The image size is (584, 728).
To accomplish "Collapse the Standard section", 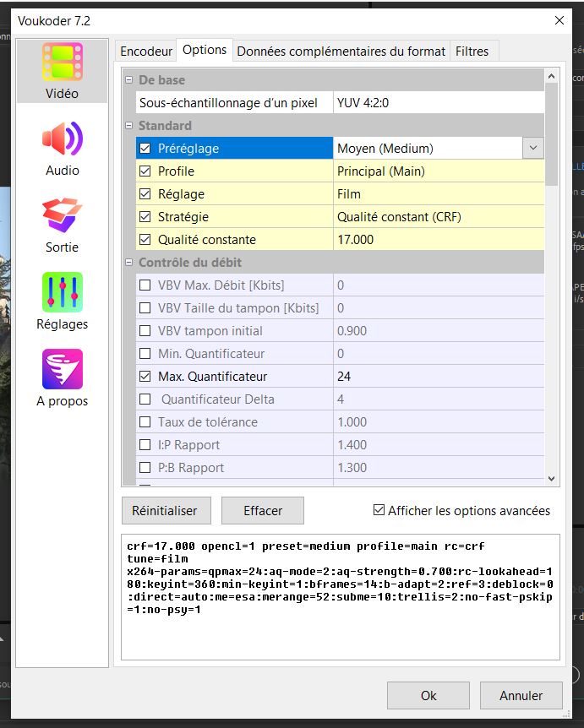I will [x=129, y=125].
